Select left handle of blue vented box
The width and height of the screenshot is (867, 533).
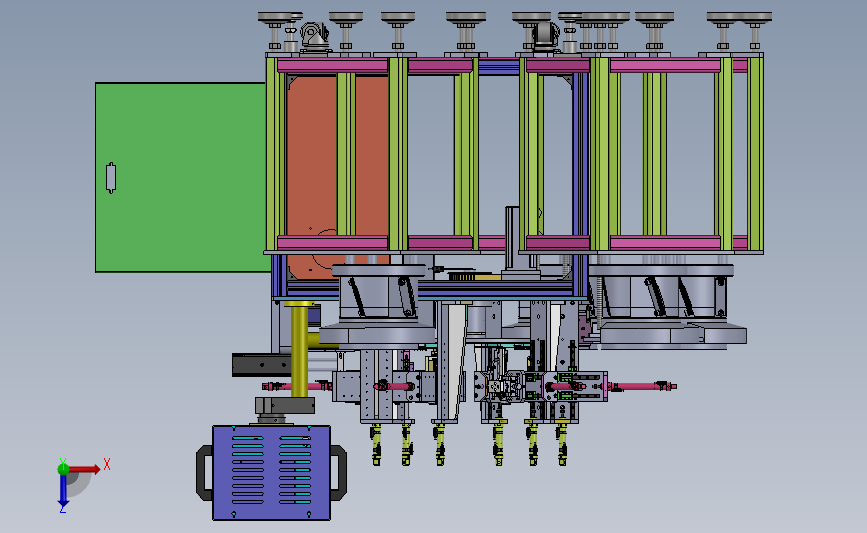pos(204,473)
